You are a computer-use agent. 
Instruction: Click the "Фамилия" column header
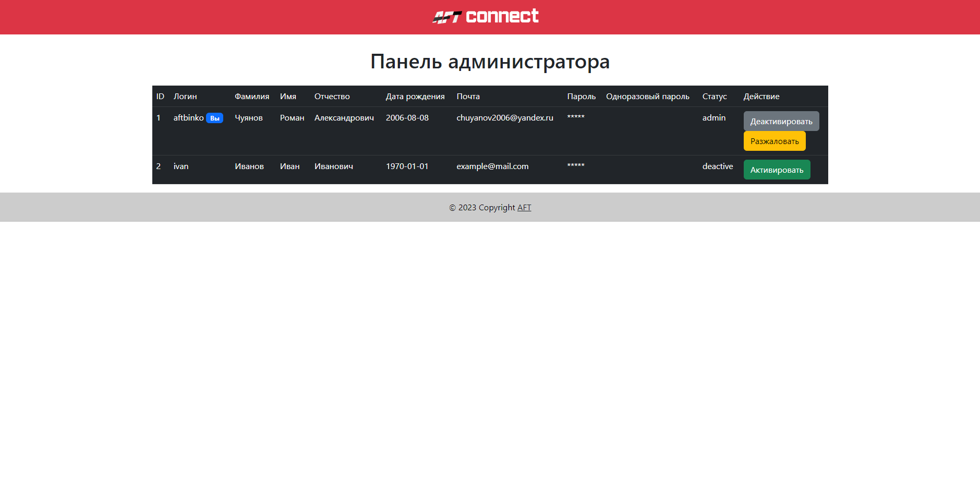click(x=252, y=96)
